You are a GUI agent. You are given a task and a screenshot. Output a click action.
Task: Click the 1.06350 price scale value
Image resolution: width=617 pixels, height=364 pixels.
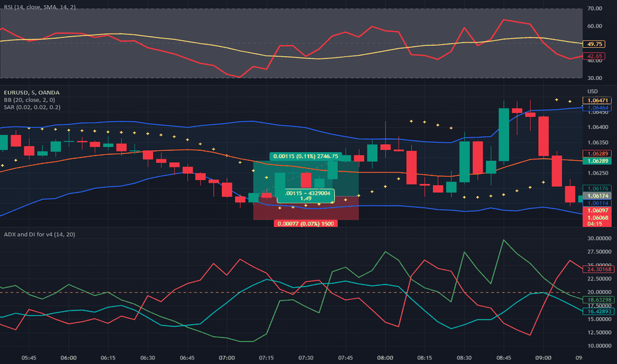pyautogui.click(x=597, y=142)
